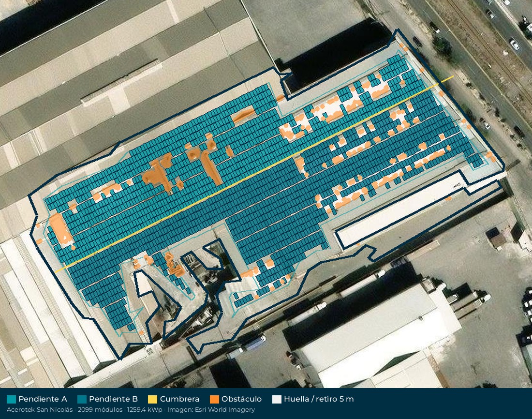Screen dimensions: 532x419
Task: Select the white Huella / retiro swatch
Action: point(277,399)
